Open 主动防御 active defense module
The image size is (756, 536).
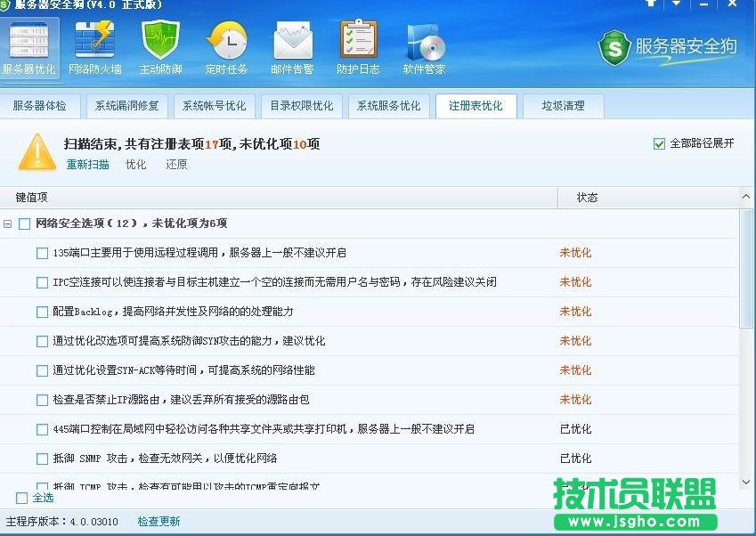click(160, 40)
